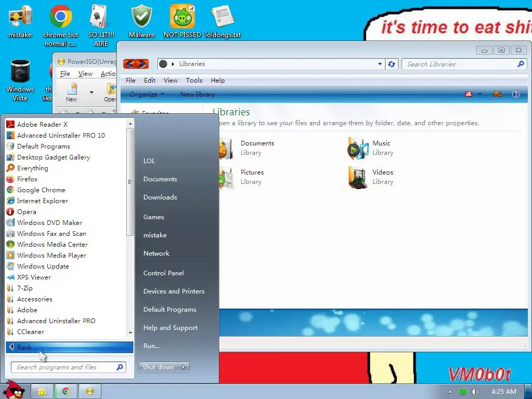Open loldongs.txt on the desktop
532x399 pixels.
[222, 22]
